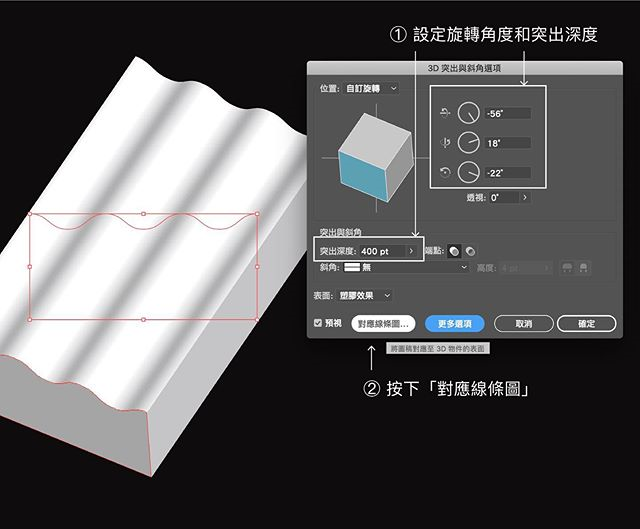The width and height of the screenshot is (640, 529).
Task: Click the 透視 perspective field showing 0°
Action: pyautogui.click(x=503, y=198)
